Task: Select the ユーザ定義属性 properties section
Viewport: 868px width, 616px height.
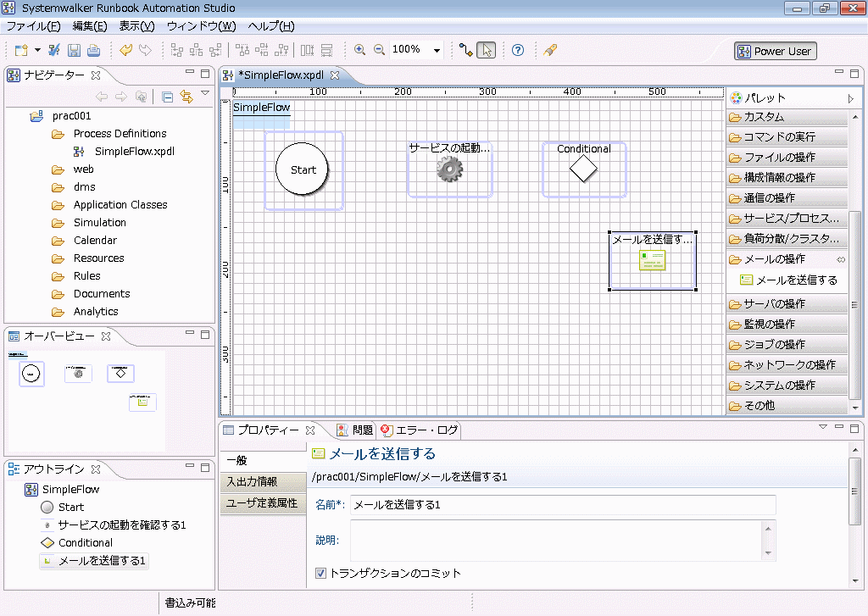Action: pos(264,503)
